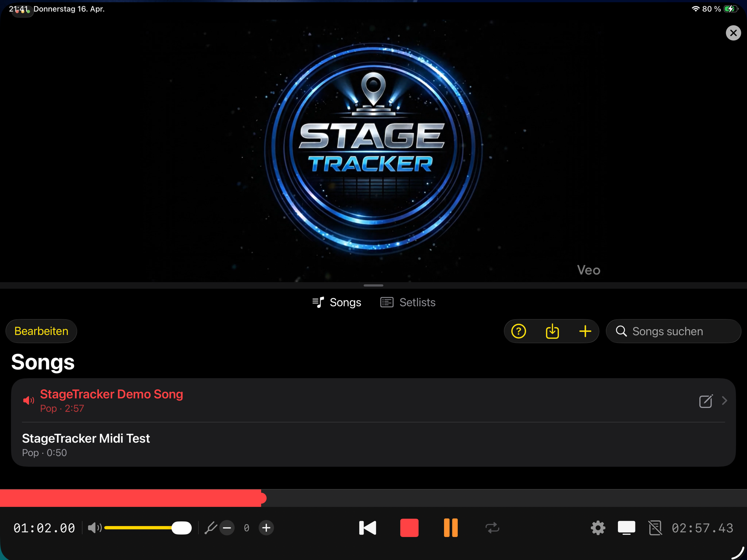Focus the Songs suchen search field

tap(673, 331)
